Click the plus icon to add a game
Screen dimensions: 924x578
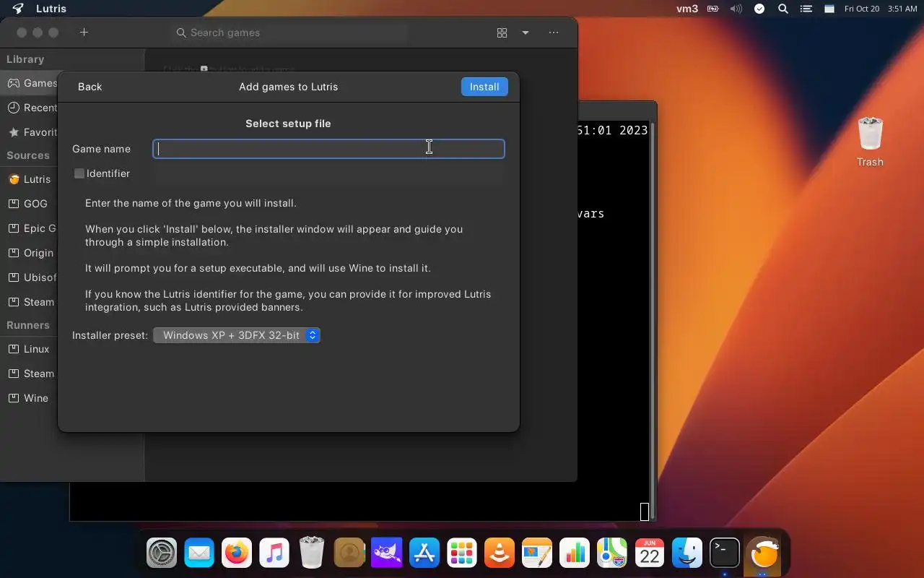click(x=84, y=33)
